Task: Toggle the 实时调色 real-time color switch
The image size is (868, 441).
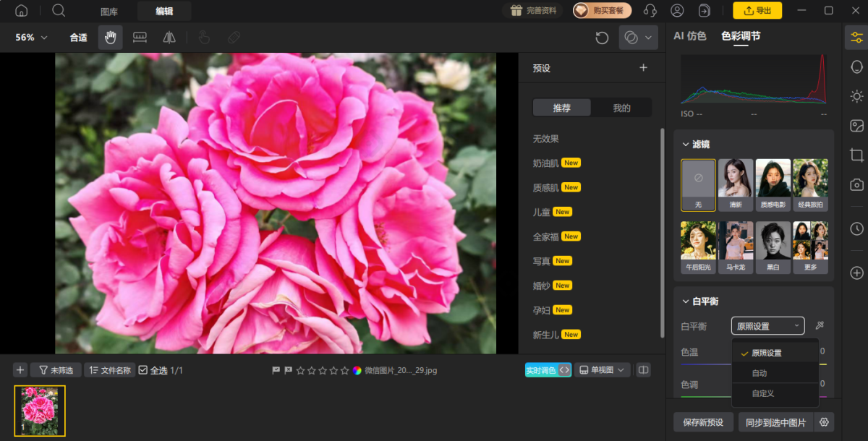Action: (548, 370)
